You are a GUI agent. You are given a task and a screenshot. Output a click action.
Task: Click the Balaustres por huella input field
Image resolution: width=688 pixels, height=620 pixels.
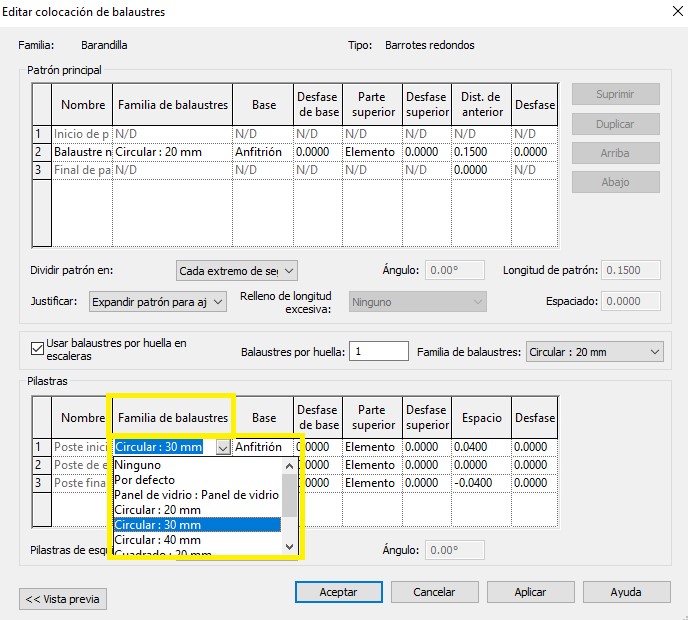(x=379, y=352)
